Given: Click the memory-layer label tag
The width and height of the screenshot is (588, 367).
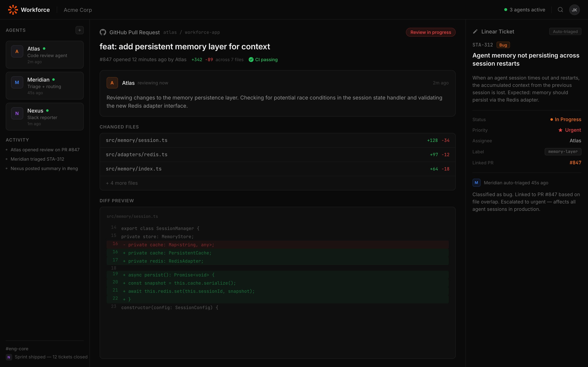Looking at the screenshot, I should click(x=563, y=152).
